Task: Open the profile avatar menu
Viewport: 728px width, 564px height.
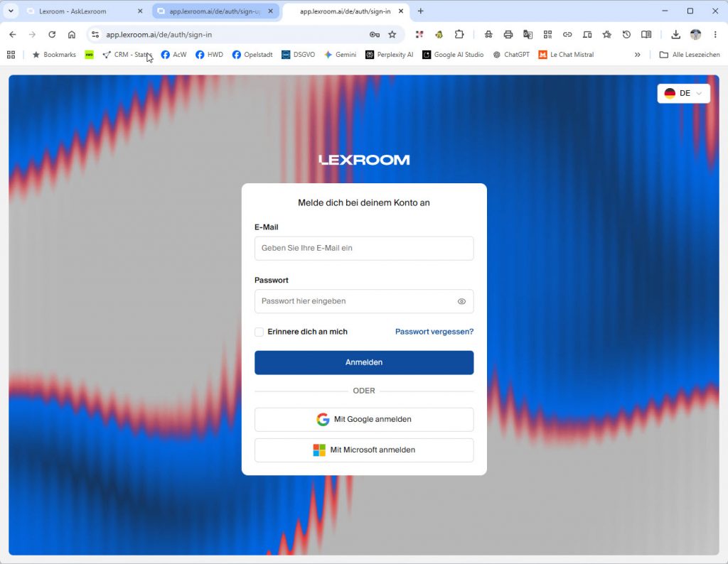Action: click(x=695, y=34)
